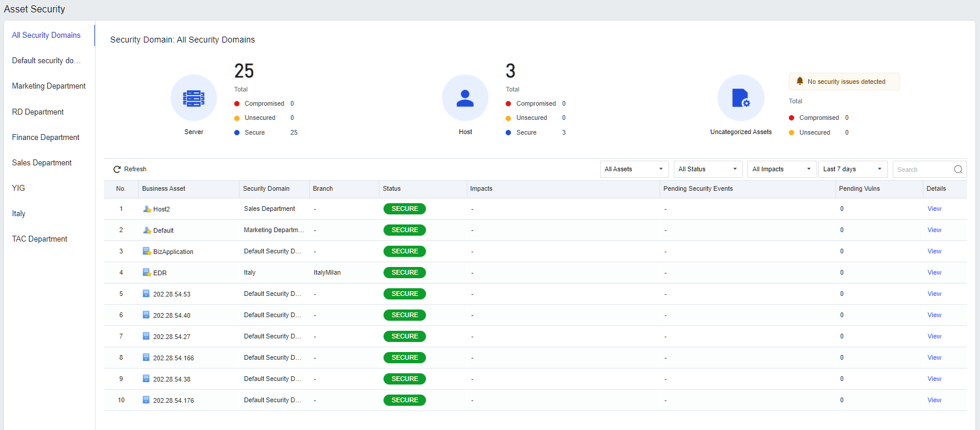This screenshot has width=980, height=430.
Task: Switch to Finance Department domain
Action: (x=45, y=138)
